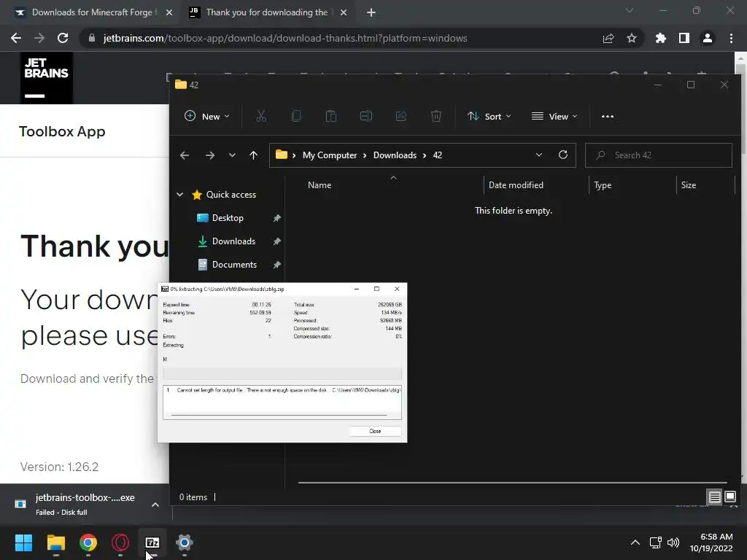The height and width of the screenshot is (560, 747).
Task: Click the 7-Zip taskbar icon
Action: [152, 542]
